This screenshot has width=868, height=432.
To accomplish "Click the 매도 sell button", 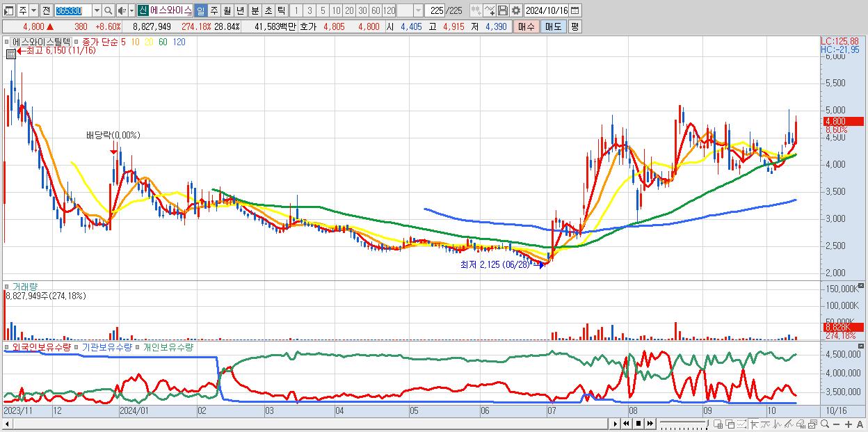I will (554, 26).
